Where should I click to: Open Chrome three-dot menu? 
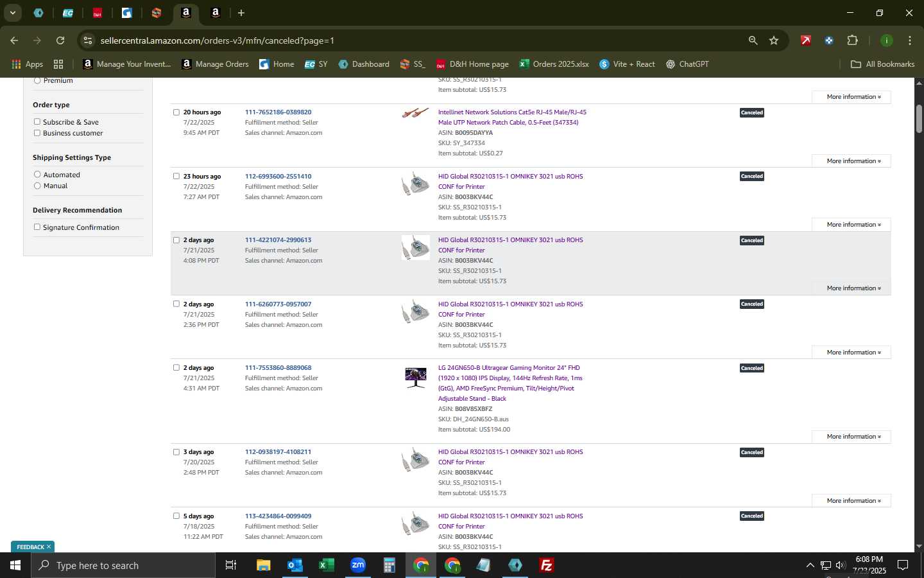[x=909, y=40]
